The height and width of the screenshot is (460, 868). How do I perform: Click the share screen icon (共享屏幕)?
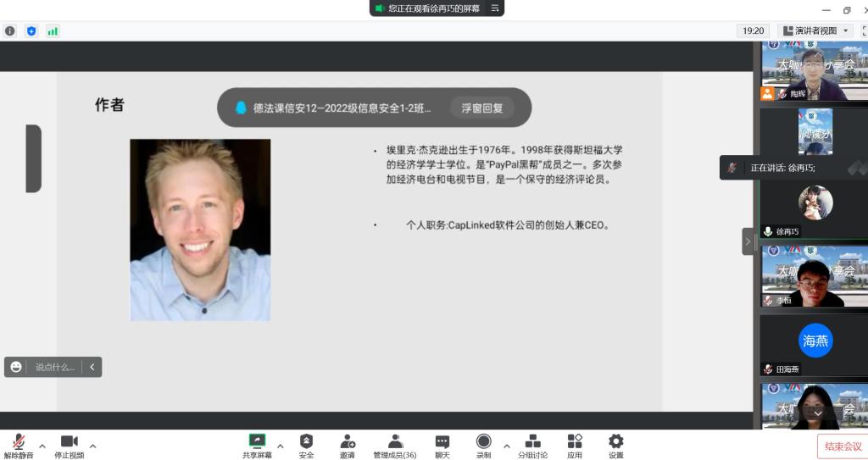pos(257,442)
